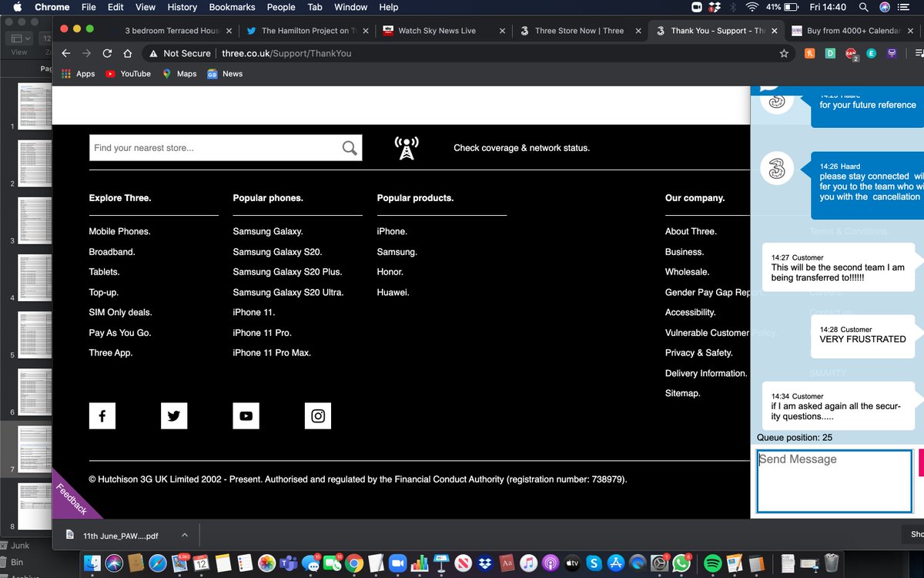Bookmark this page with the star

784,53
